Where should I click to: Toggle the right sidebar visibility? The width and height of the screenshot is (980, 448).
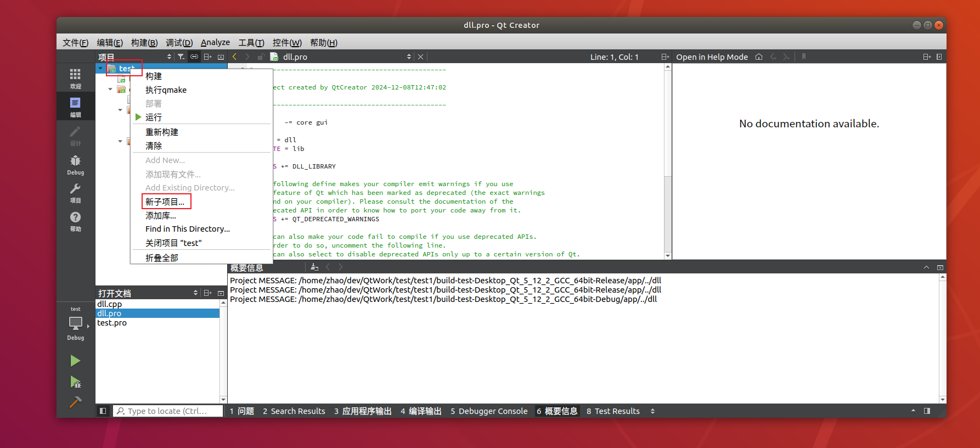click(x=927, y=411)
